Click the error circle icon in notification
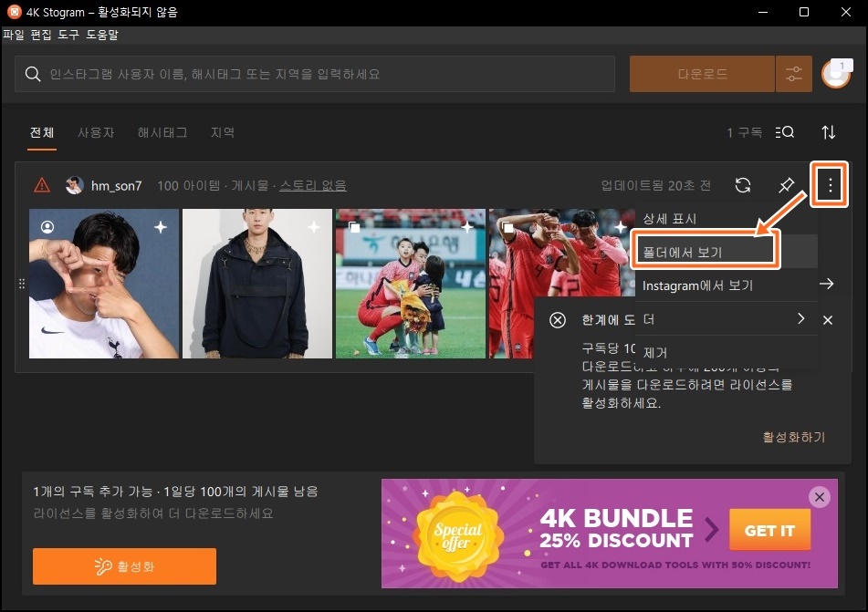The height and width of the screenshot is (612, 868). pyautogui.click(x=558, y=320)
